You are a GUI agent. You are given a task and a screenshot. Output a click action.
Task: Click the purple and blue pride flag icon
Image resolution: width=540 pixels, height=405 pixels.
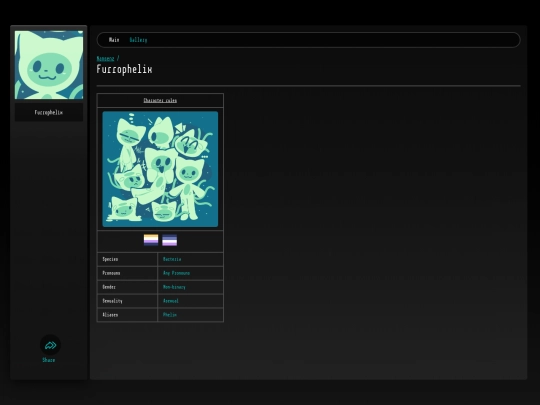click(169, 240)
